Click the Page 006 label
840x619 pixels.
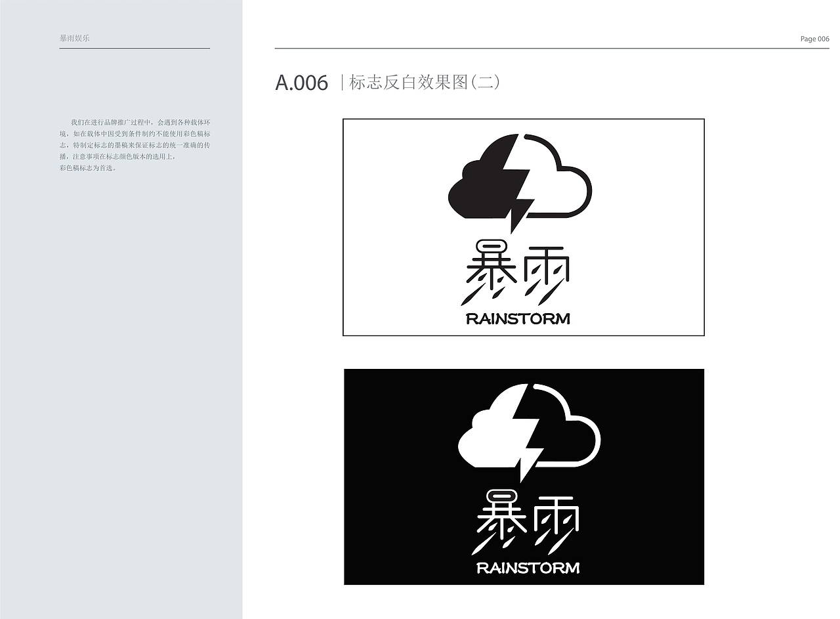pos(815,39)
